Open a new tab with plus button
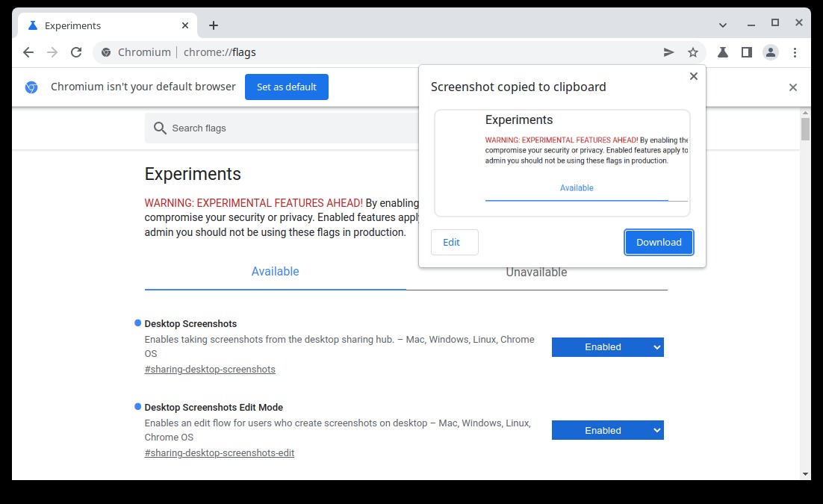The width and height of the screenshot is (823, 504). point(214,25)
